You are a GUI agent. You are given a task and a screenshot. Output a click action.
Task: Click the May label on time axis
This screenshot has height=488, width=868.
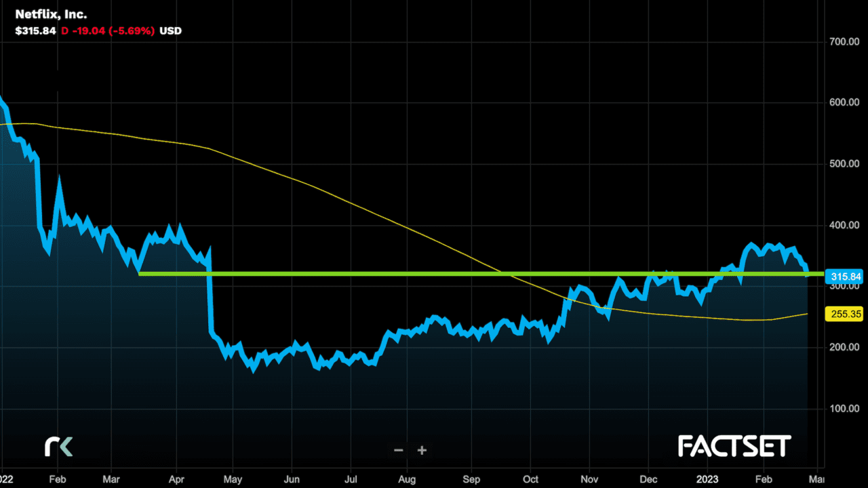click(x=233, y=479)
